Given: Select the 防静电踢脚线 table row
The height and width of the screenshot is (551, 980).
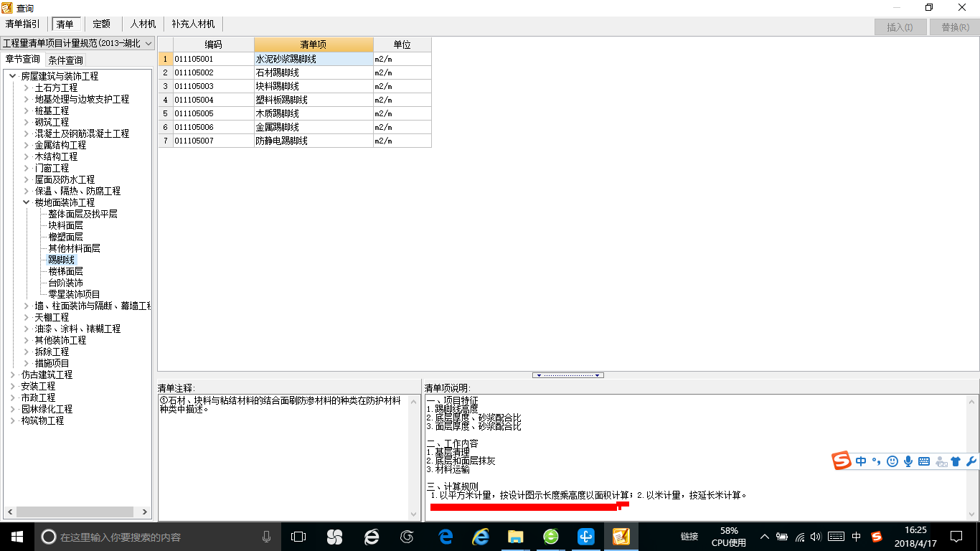Looking at the screenshot, I should point(295,141).
